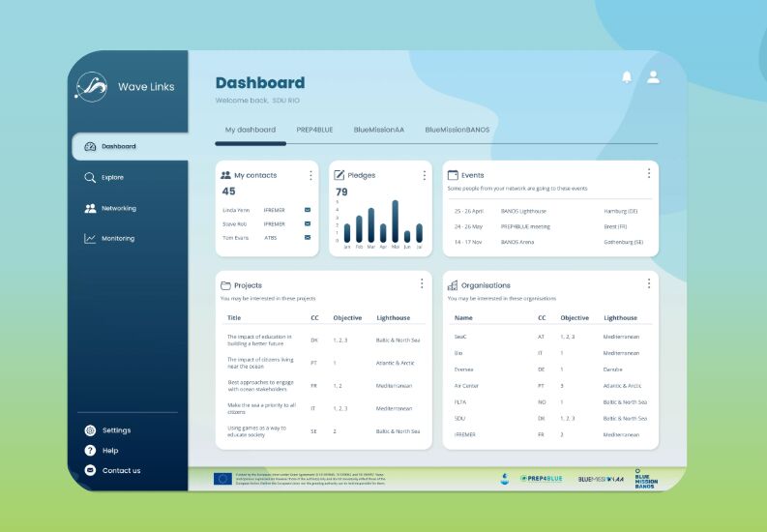Click the BlueMissionAA footer logo
Screen dimensions: 767x532
tap(601, 479)
